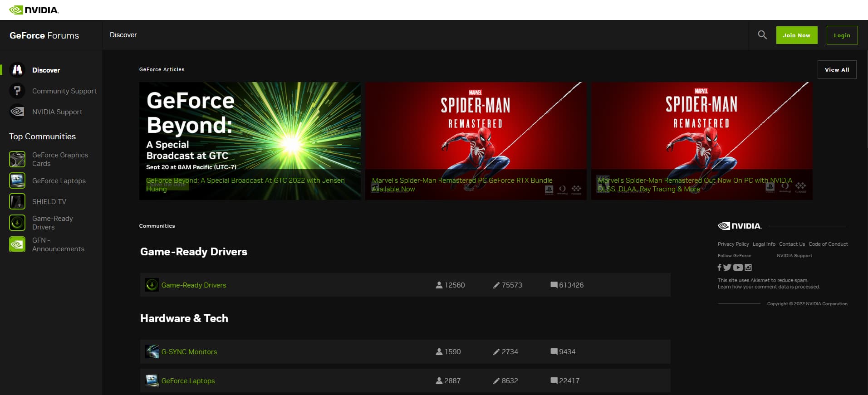Click the GeForce Laptops community row icon
Screen dimensions: 868x395
point(152,380)
